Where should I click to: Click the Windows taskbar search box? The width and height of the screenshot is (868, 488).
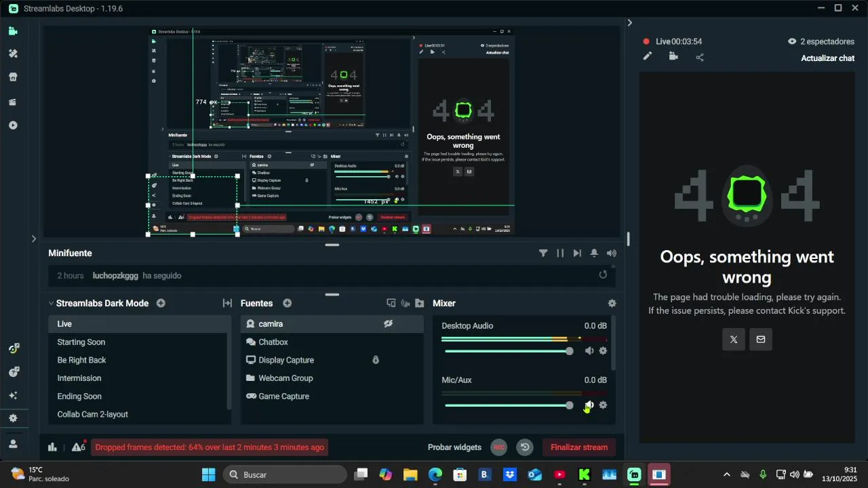pos(285,474)
